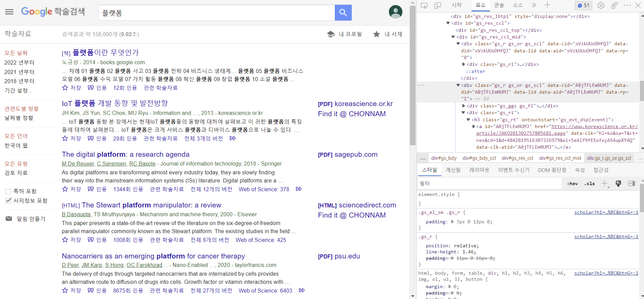
Task: Show more options for the IoT 플랫폼 result
Action: click(x=232, y=138)
